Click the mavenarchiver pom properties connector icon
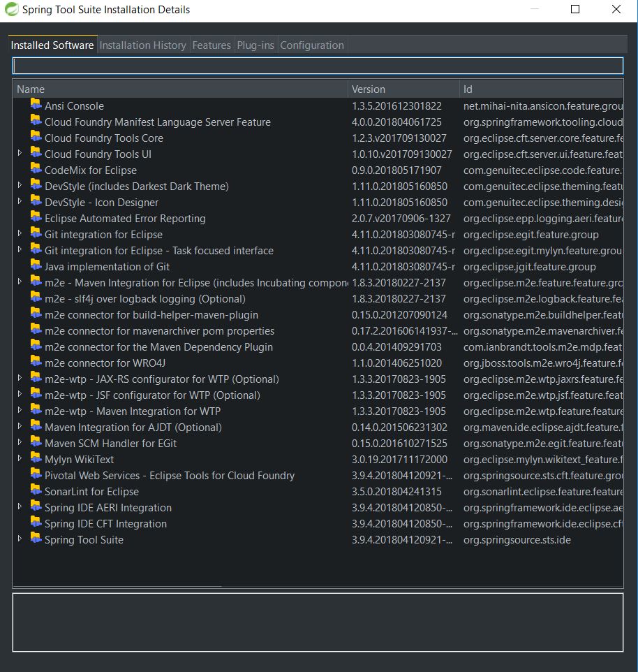Viewport: 638px width, 672px height. click(36, 330)
